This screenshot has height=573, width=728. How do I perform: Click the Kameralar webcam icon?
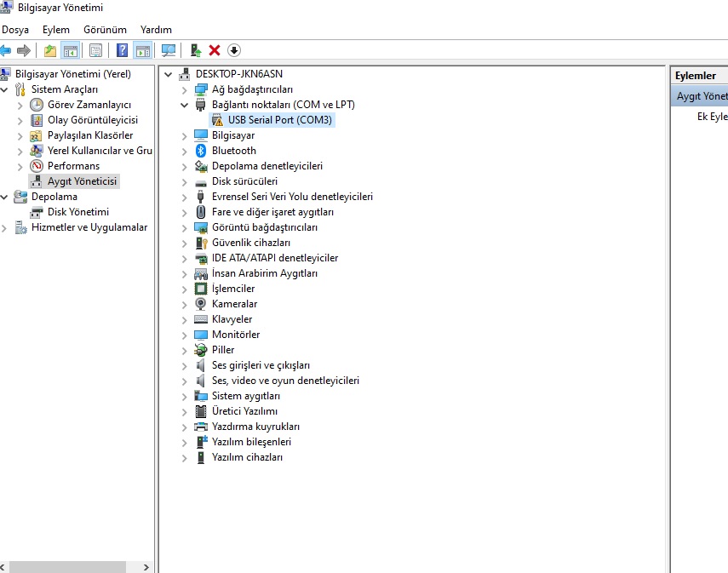pos(201,304)
